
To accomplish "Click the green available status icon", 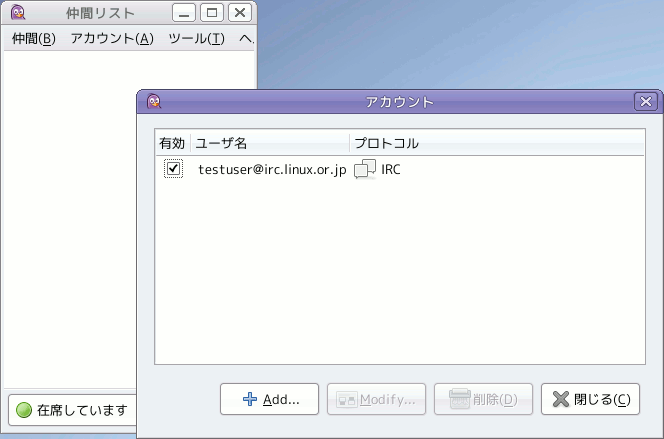I will tap(24, 410).
